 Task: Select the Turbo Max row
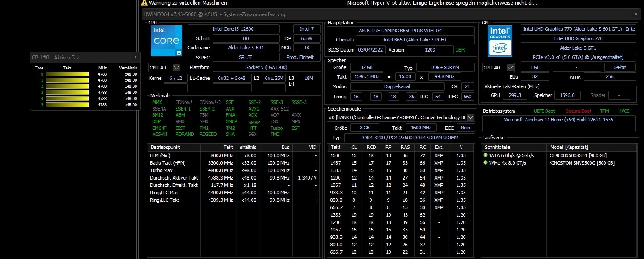pos(234,170)
